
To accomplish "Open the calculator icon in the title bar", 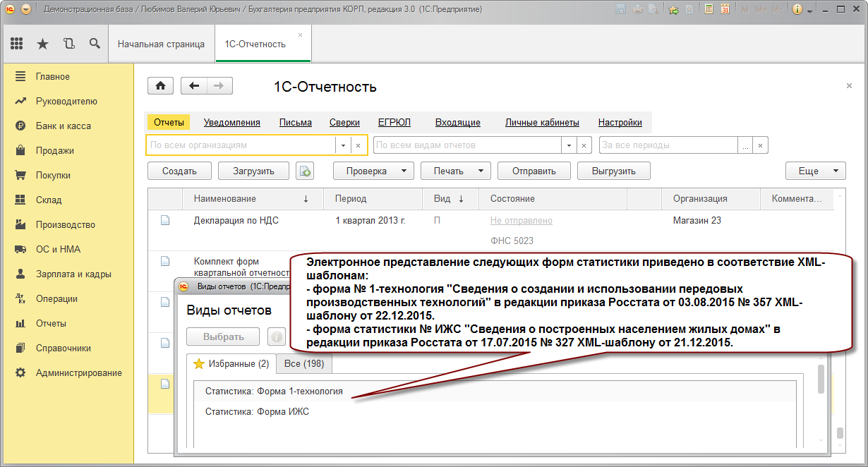I will pyautogui.click(x=707, y=9).
